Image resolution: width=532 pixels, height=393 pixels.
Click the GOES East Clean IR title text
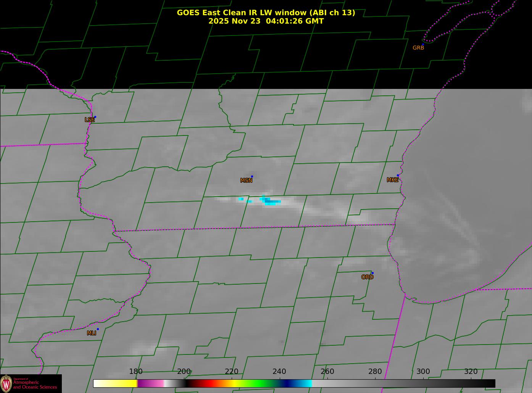266,13
